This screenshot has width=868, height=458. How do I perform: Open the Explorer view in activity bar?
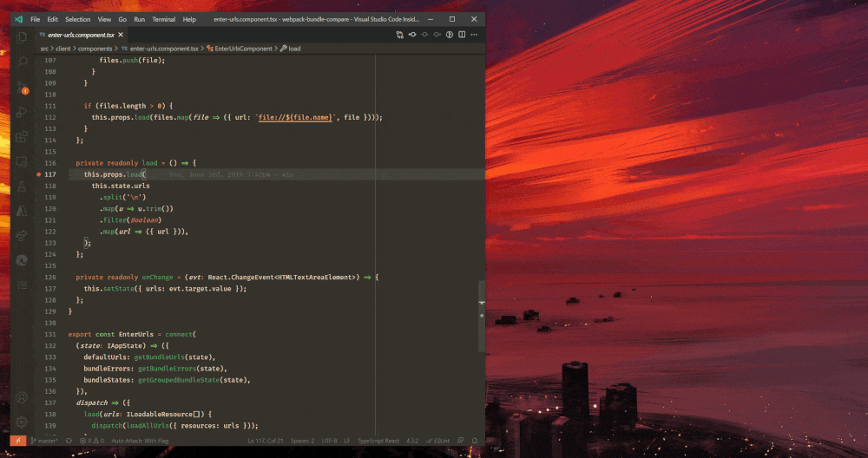[x=22, y=37]
